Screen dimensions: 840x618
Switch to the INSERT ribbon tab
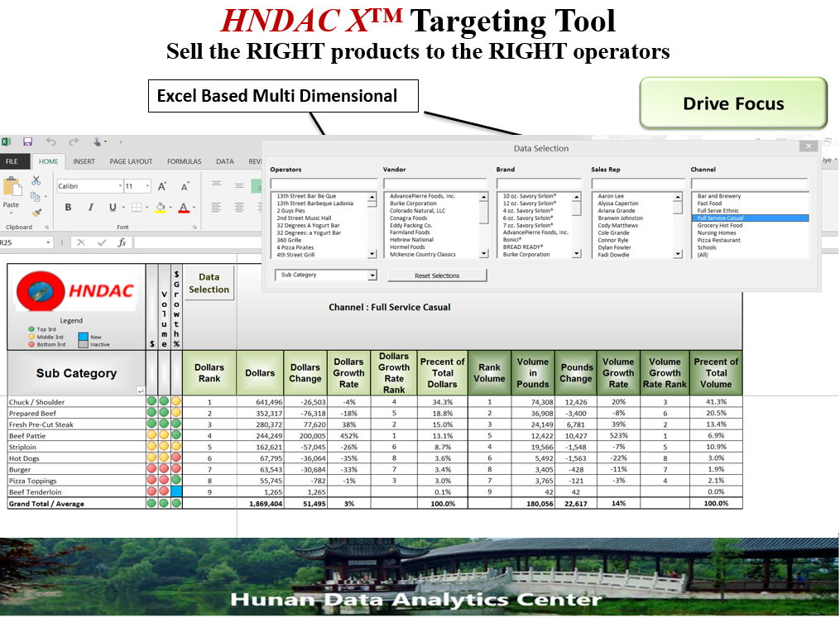84,161
